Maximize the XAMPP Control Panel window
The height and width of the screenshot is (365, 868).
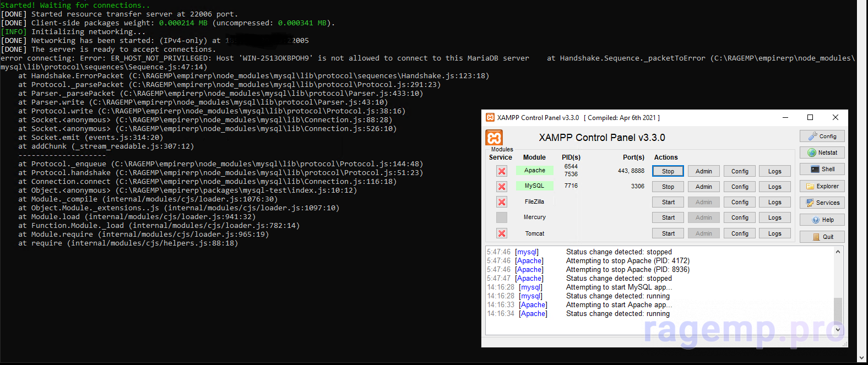point(810,117)
